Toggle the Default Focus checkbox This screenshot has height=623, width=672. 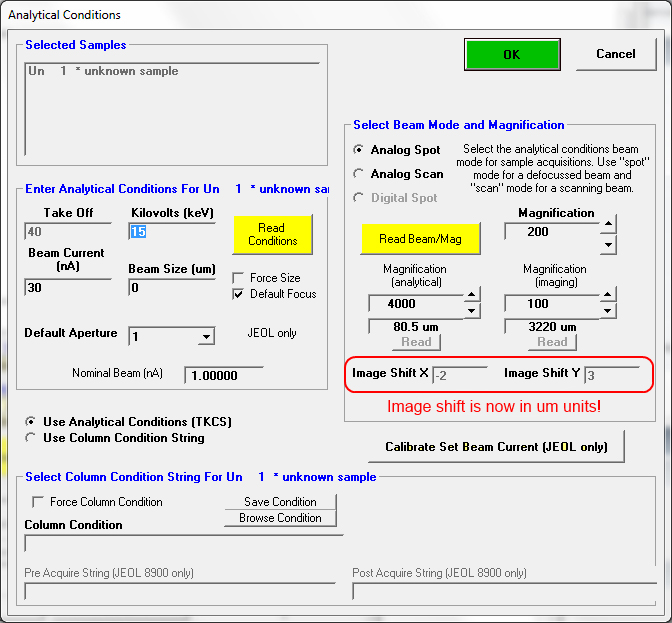pyautogui.click(x=238, y=294)
